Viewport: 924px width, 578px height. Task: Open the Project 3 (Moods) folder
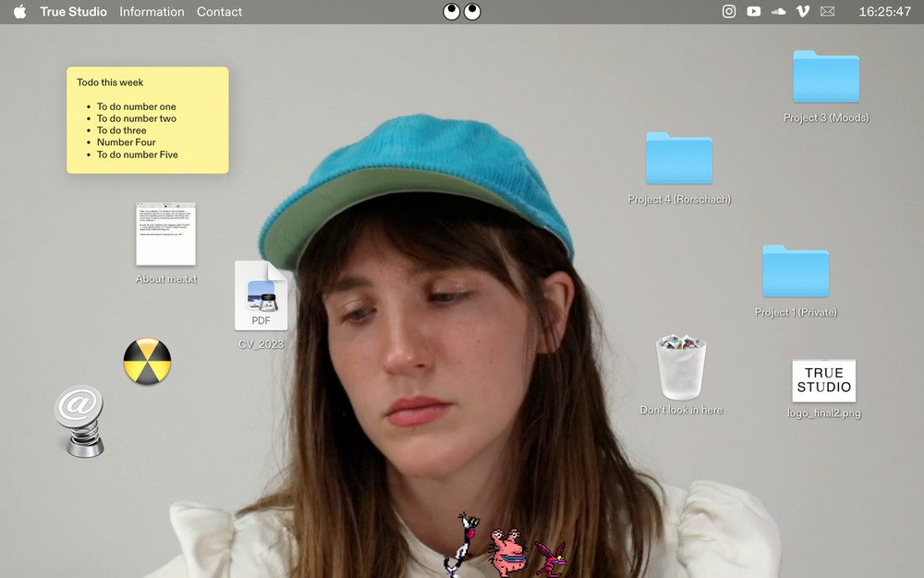coord(825,78)
